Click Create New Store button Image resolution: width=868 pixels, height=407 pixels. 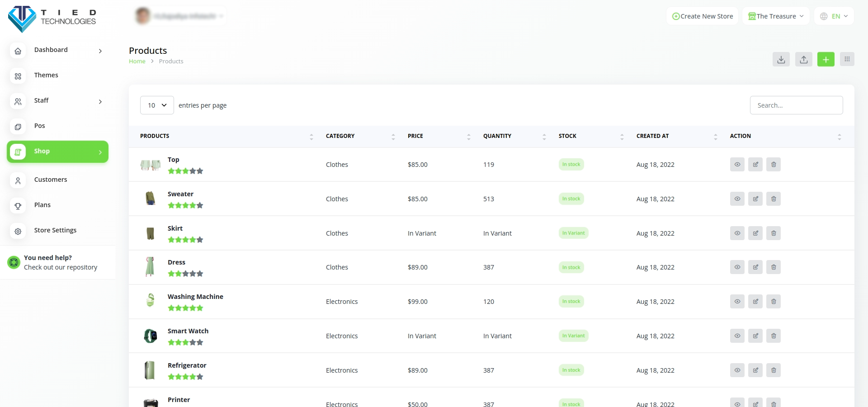pyautogui.click(x=703, y=16)
